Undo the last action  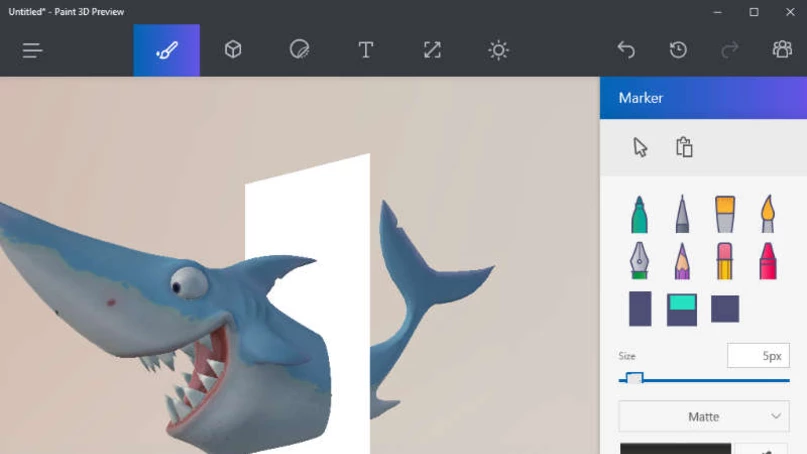[626, 50]
